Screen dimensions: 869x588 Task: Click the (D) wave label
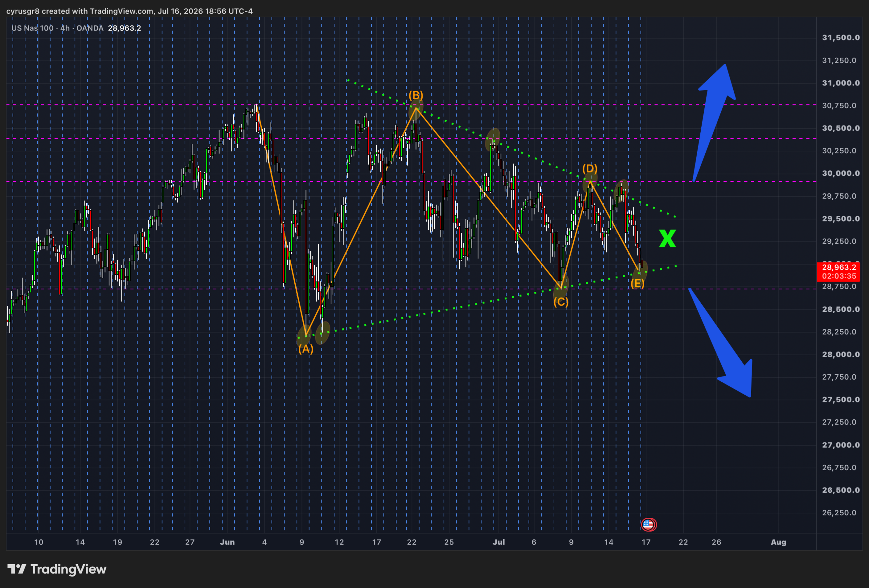coord(590,169)
